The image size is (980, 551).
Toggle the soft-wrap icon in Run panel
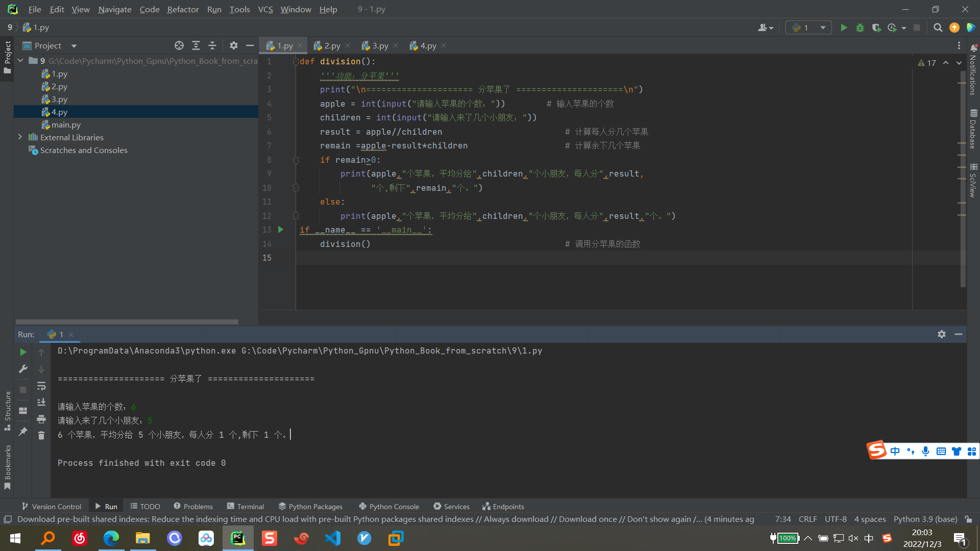click(41, 386)
